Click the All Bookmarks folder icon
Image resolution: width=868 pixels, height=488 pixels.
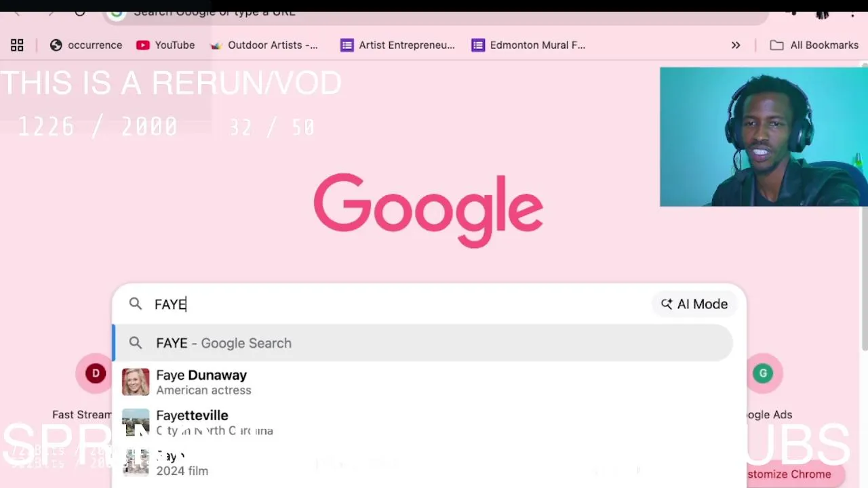pyautogui.click(x=777, y=45)
